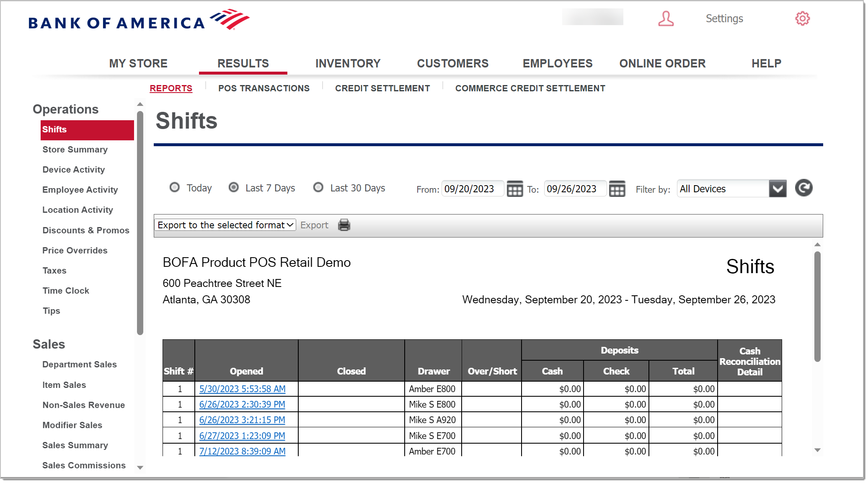The height and width of the screenshot is (483, 868).
Task: Open the INVENTORY menu tab
Action: coord(348,62)
